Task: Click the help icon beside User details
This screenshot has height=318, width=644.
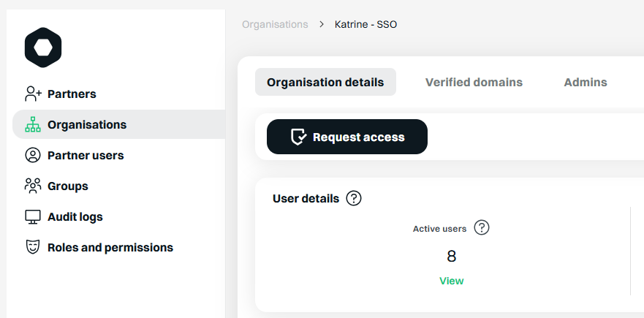Action: (354, 198)
